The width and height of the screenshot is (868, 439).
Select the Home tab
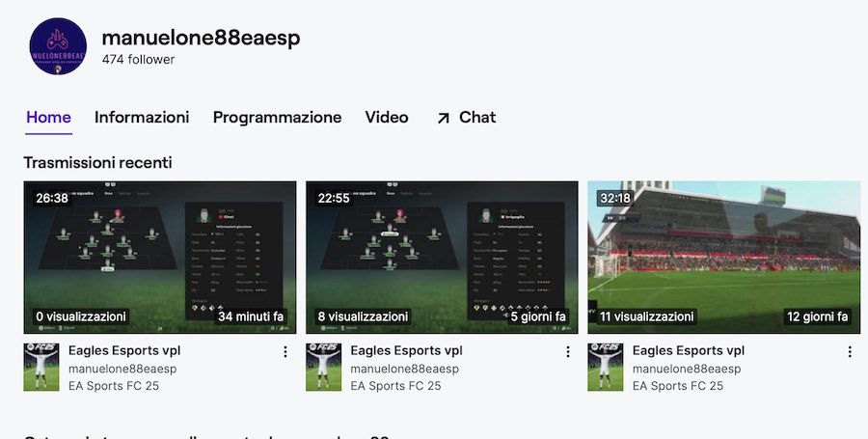click(x=49, y=118)
